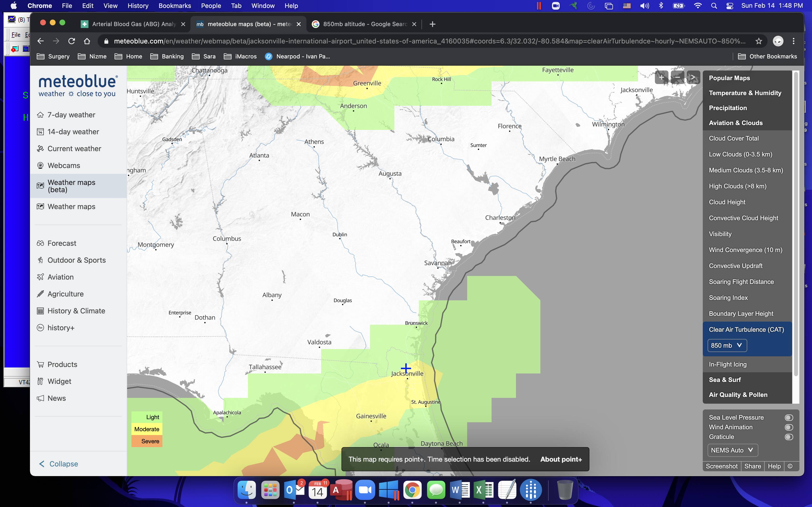Expand Temperature & Humidity map group
Screen dimensions: 812x507
pyautogui.click(x=745, y=93)
